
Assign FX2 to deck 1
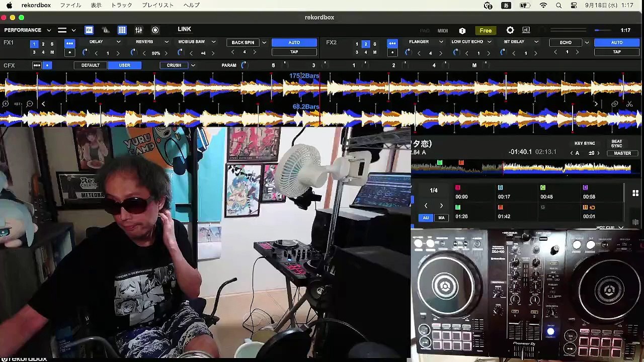[x=357, y=44]
